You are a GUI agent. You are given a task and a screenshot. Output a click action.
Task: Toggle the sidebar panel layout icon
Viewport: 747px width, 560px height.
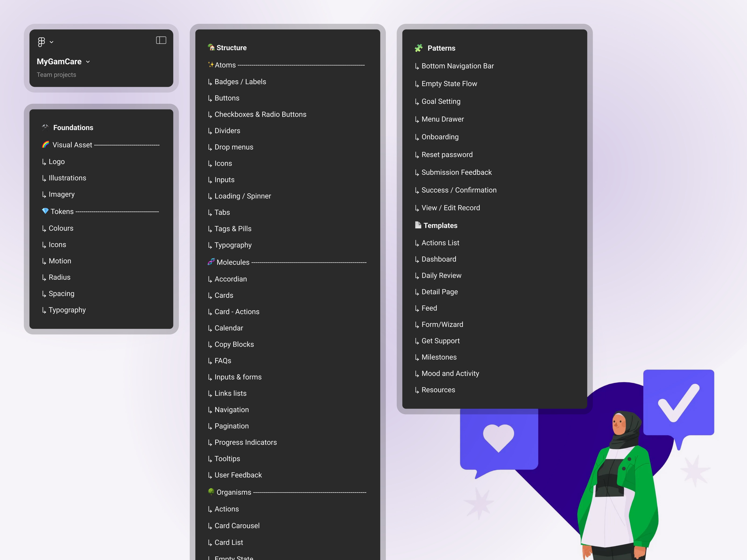[161, 41]
